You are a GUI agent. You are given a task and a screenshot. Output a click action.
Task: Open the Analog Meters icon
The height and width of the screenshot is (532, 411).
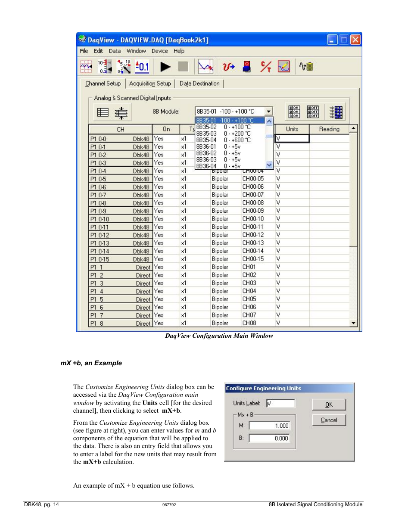pos(124,67)
